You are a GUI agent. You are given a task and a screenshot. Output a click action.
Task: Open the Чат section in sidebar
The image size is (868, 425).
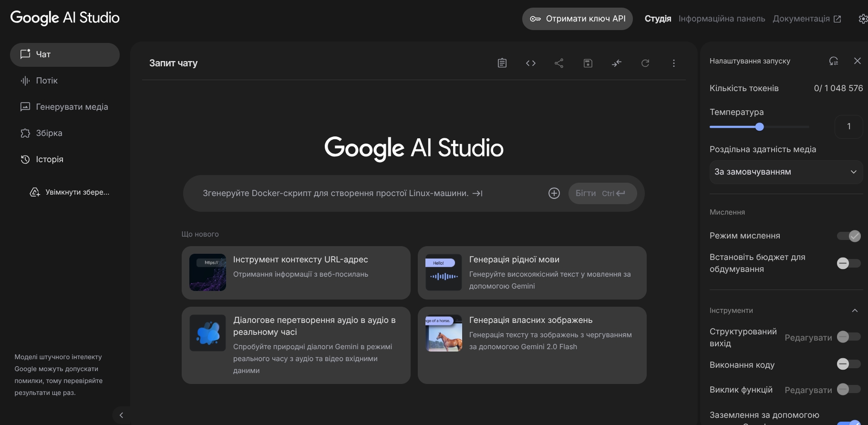point(65,54)
